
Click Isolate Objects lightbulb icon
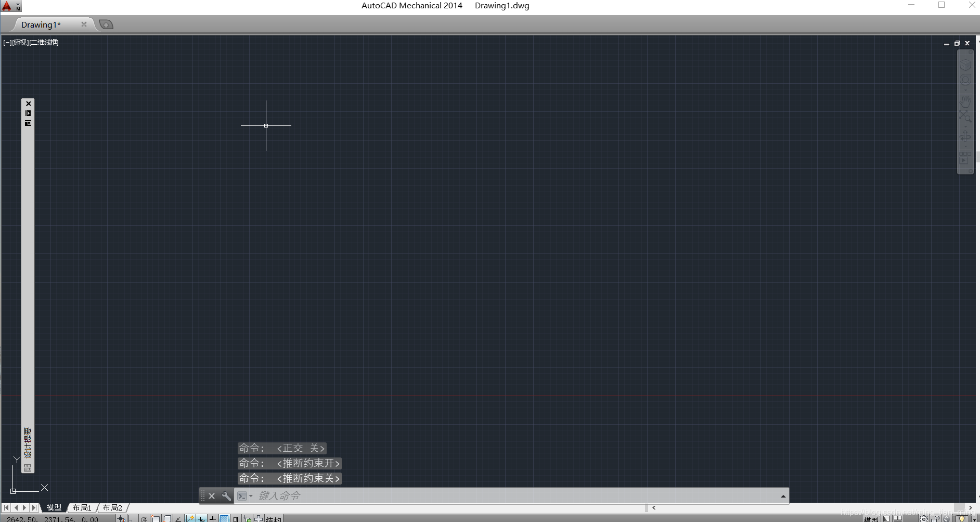click(x=962, y=518)
